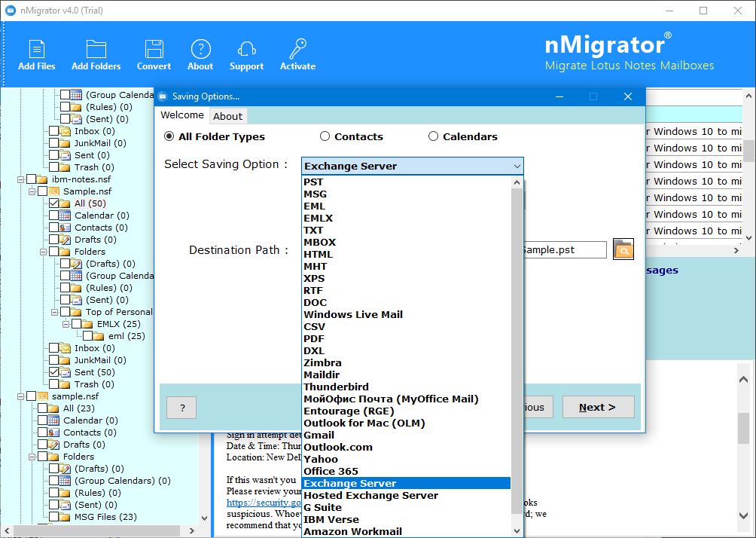Click the nMigrator app icon in title bar
Viewport: 756px width, 538px height.
tap(10, 10)
